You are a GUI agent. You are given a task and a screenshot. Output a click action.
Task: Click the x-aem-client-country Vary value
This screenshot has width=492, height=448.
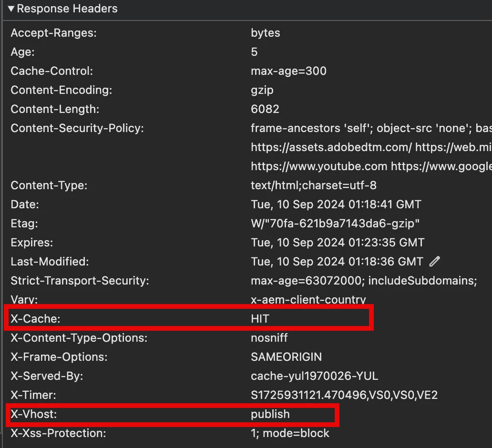tap(308, 300)
